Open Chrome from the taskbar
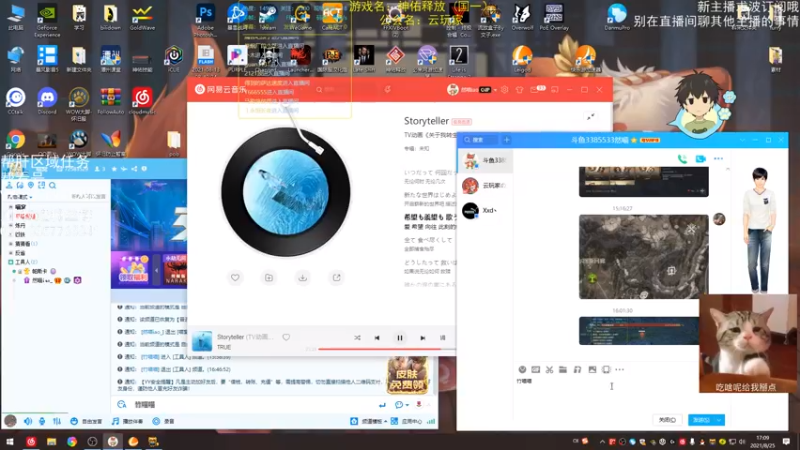 coord(72,442)
